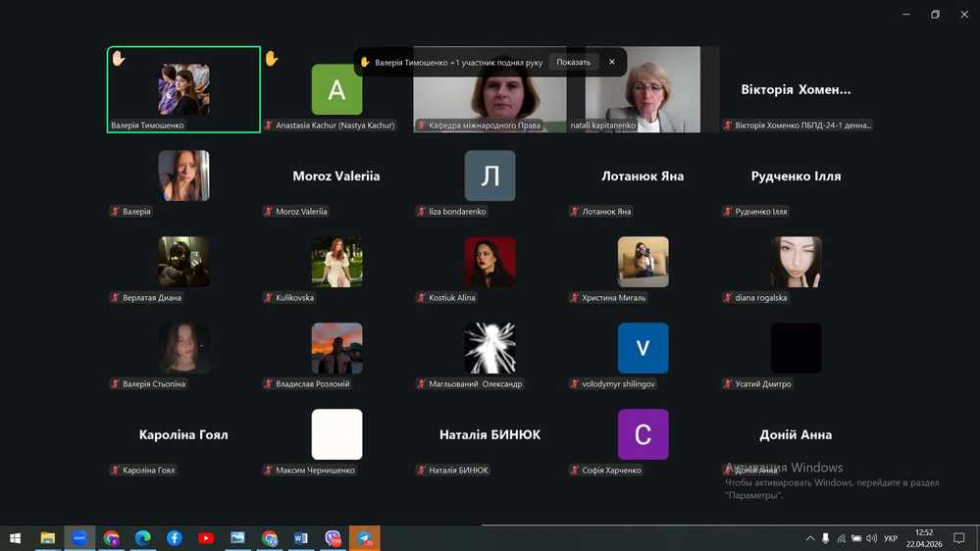
Task: Open the Facebook taskbar icon
Action: (175, 538)
